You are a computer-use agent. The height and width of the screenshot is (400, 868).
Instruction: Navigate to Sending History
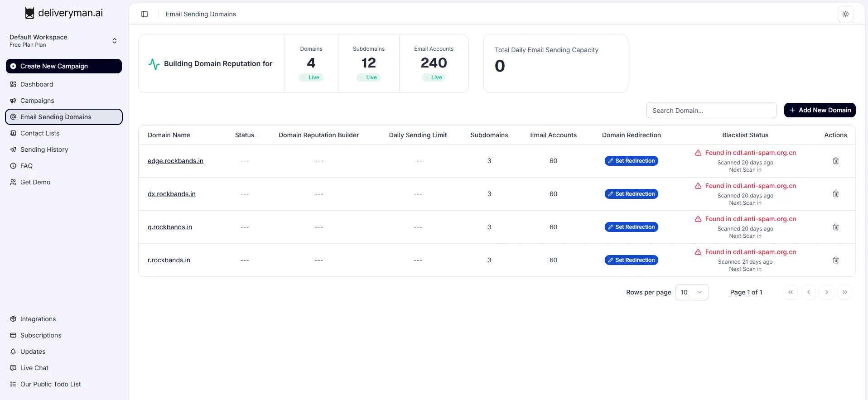coord(44,149)
